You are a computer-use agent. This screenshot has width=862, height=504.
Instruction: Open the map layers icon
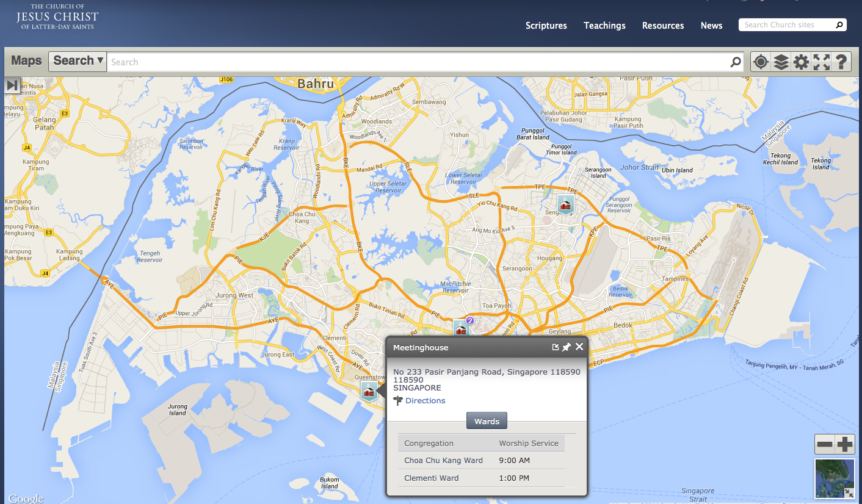coord(781,62)
